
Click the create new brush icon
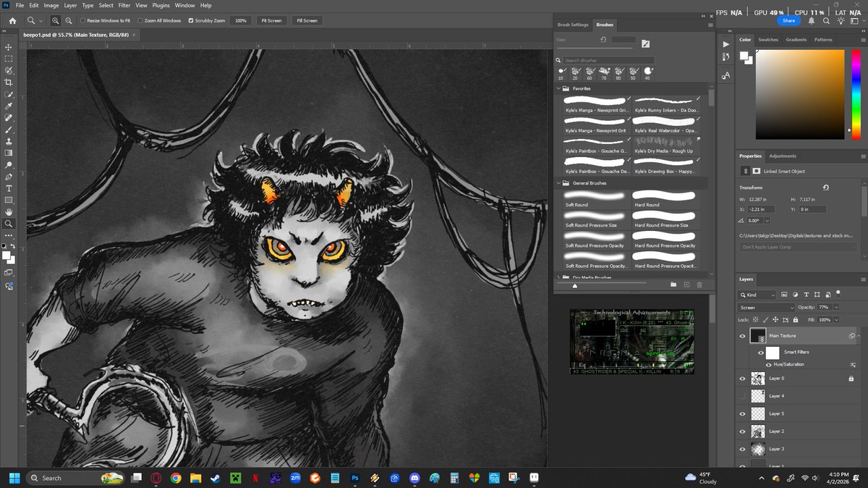[686, 285]
